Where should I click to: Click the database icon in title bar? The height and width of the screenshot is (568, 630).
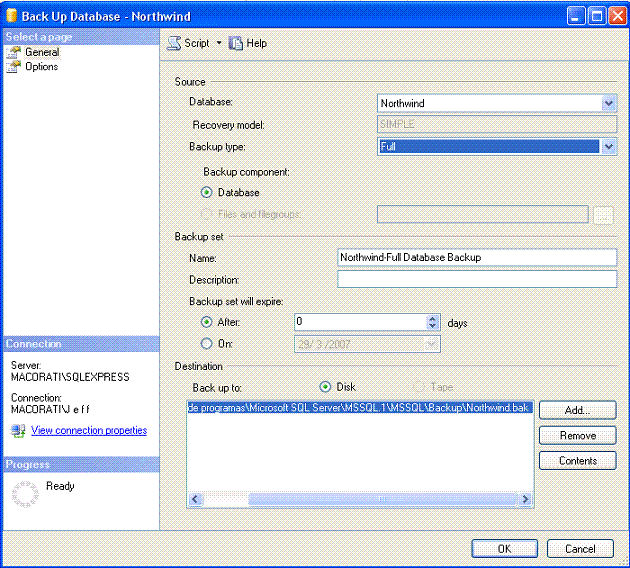tap(12, 16)
